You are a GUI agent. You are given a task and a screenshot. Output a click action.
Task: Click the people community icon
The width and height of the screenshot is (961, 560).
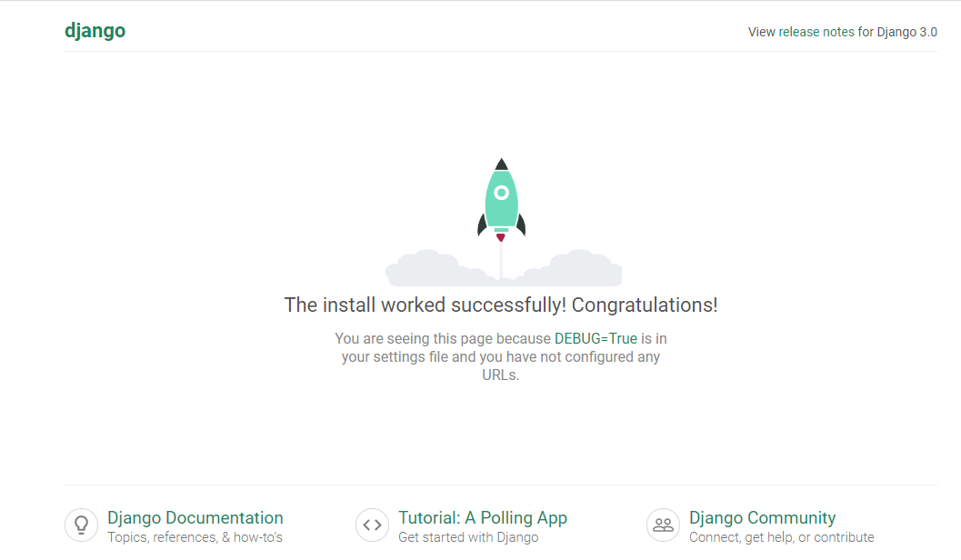click(663, 525)
